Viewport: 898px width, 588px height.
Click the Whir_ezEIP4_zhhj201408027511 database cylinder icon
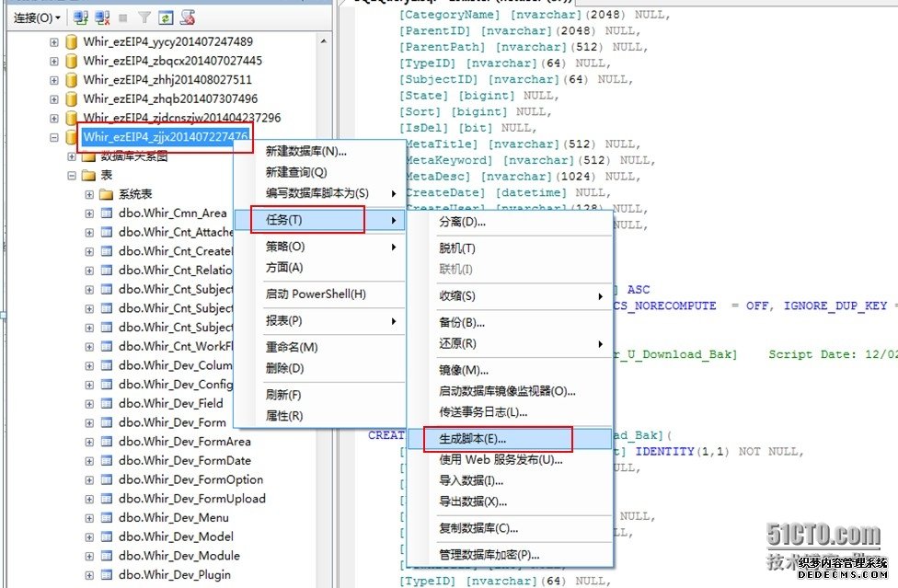(72, 80)
